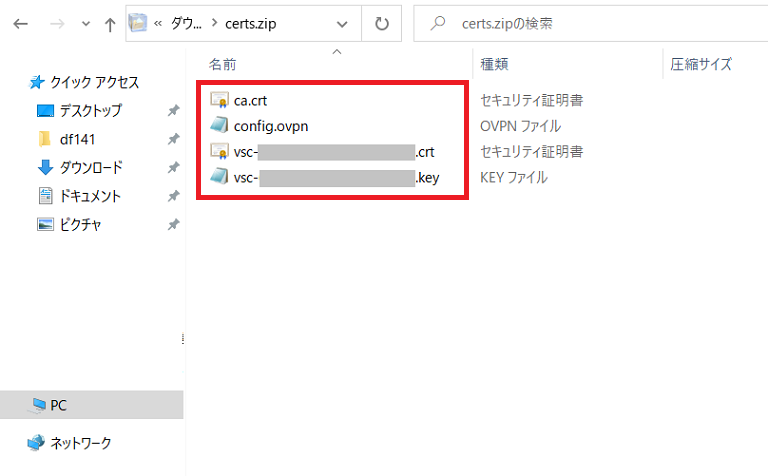Open the df141 folder in sidebar
The height and width of the screenshot is (476, 768).
(77, 139)
